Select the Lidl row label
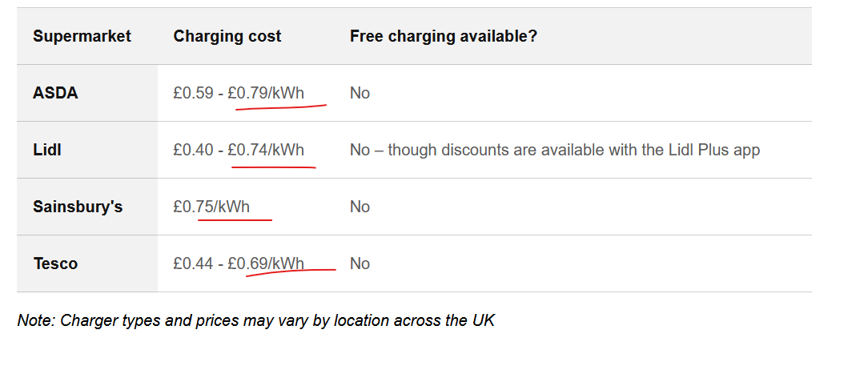This screenshot has width=868, height=366. [x=47, y=150]
